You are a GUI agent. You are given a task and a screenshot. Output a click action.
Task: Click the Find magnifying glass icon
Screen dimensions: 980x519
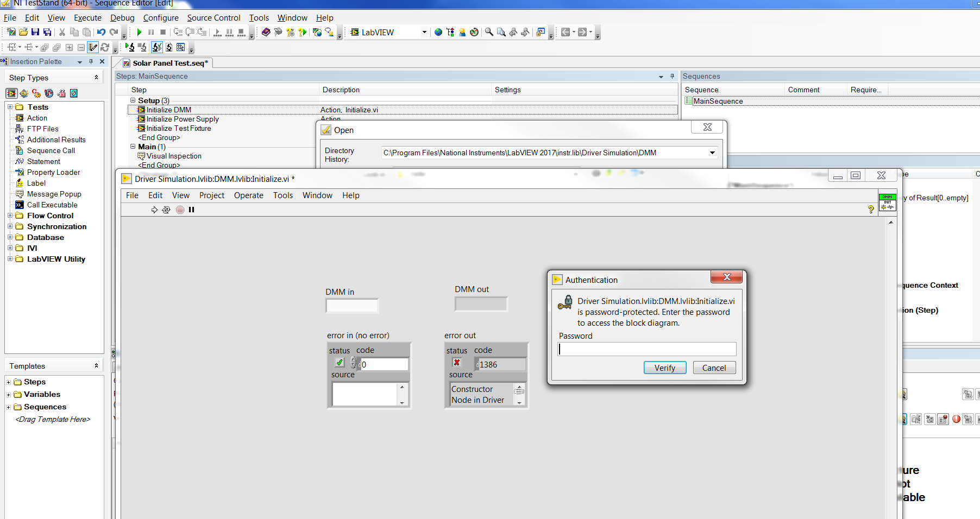point(489,32)
